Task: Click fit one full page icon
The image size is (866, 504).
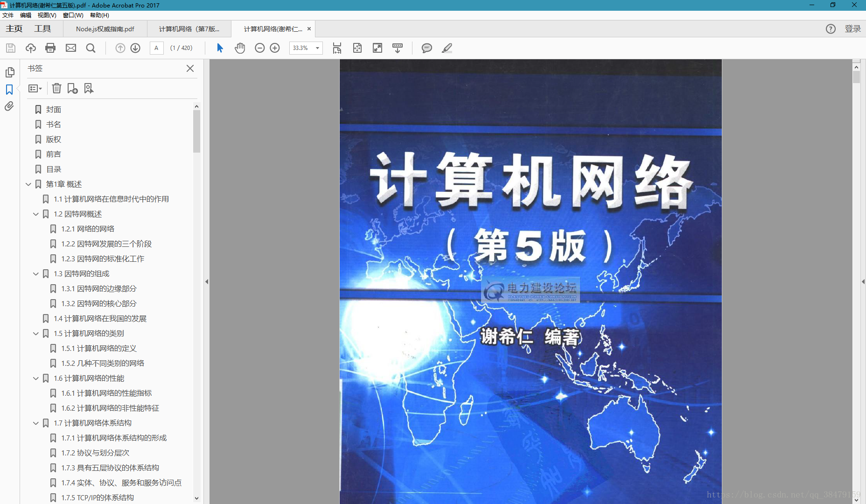Action: 357,48
